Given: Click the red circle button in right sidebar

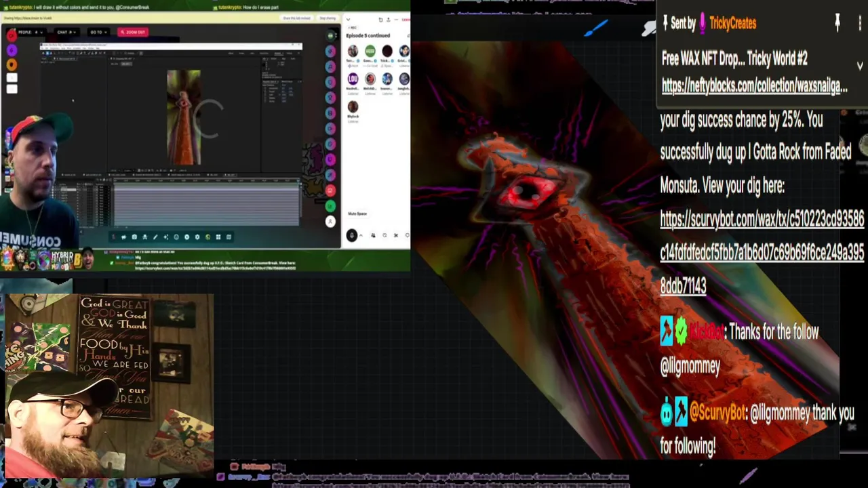Looking at the screenshot, I should click(330, 190).
